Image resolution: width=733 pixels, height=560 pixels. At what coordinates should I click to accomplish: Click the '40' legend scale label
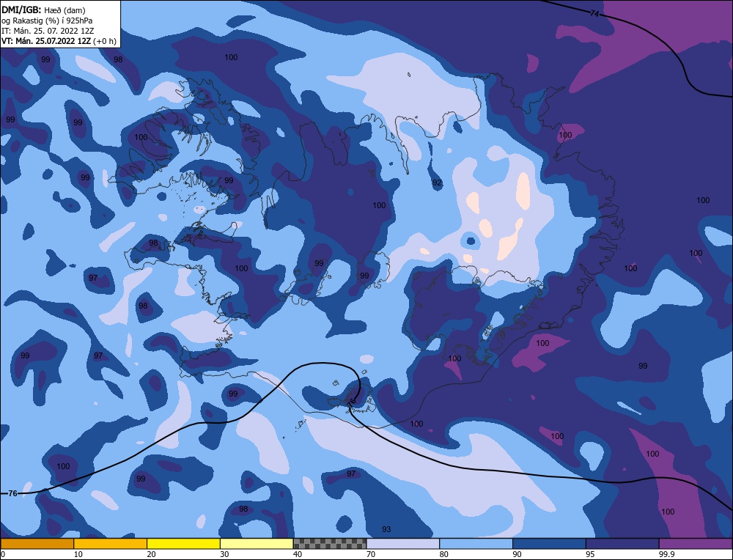tap(298, 554)
